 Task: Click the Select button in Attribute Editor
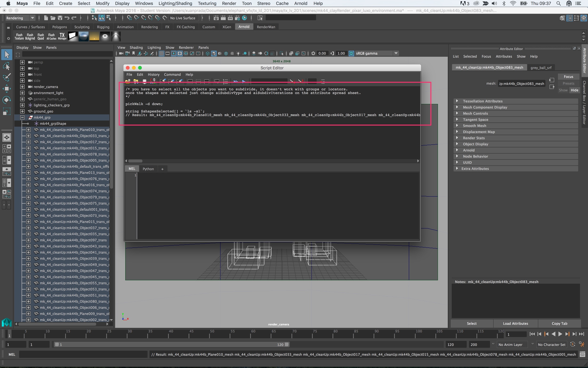[472, 324]
